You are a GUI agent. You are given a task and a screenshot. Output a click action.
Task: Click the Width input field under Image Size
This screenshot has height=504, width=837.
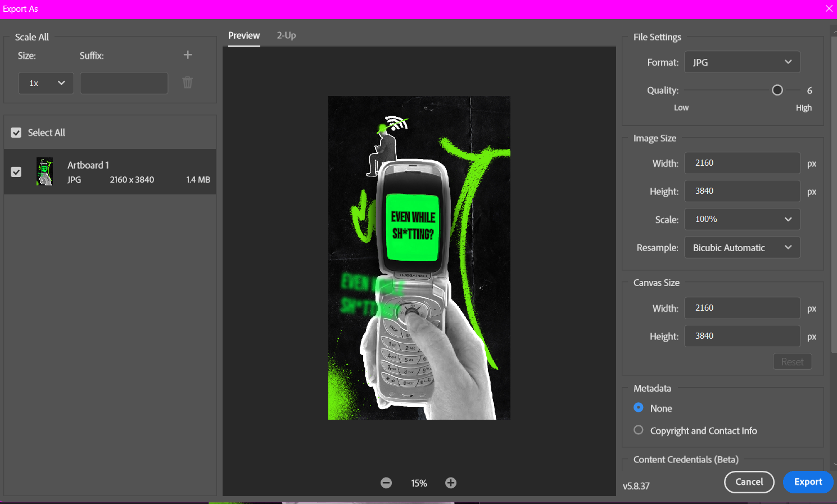click(x=742, y=163)
